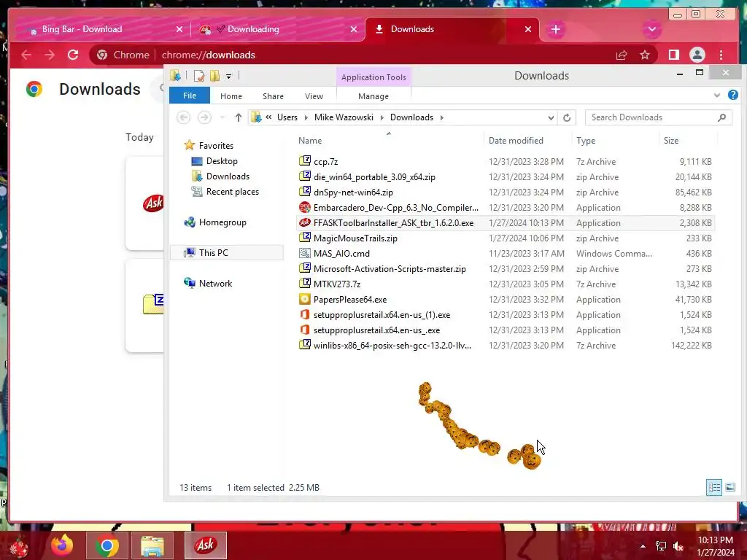Click the MAS_AIO.cmd script icon
Image resolution: width=747 pixels, height=560 pixels.
point(305,253)
